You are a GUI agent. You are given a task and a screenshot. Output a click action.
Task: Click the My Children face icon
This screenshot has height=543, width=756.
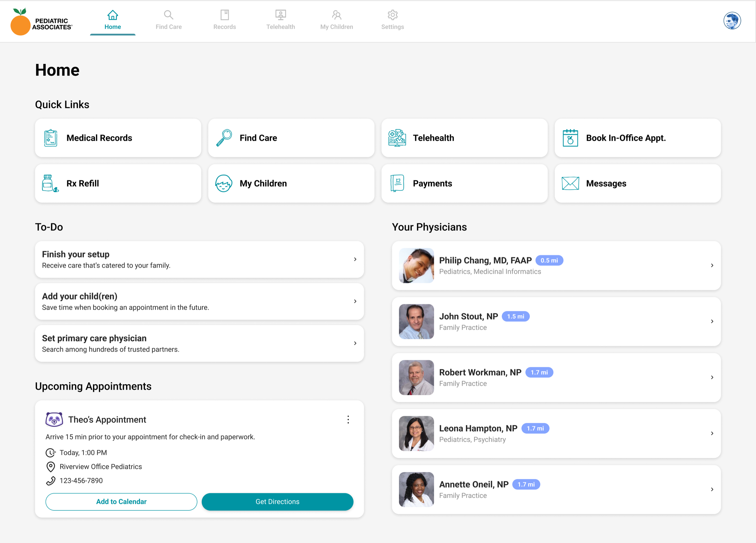[x=224, y=183]
